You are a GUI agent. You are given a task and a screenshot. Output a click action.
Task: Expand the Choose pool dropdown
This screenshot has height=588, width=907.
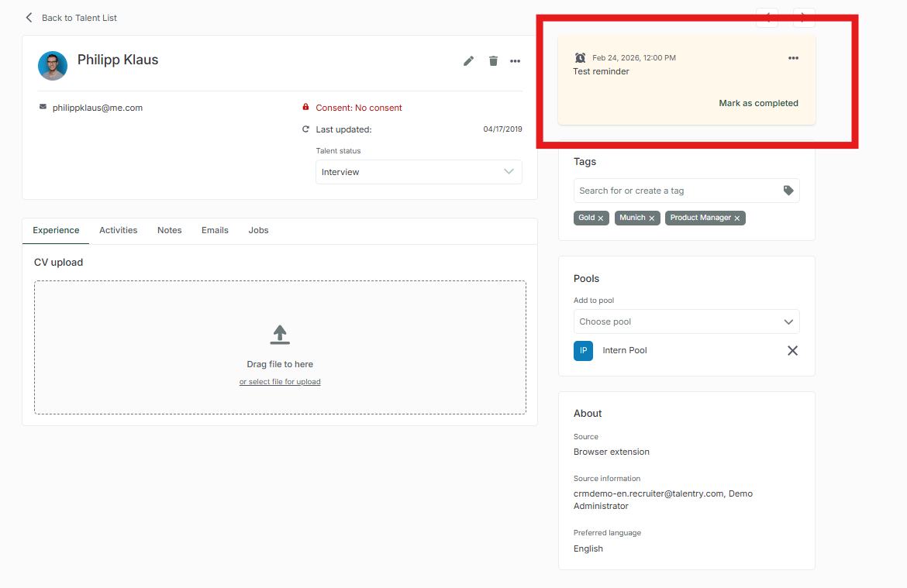pyautogui.click(x=686, y=322)
